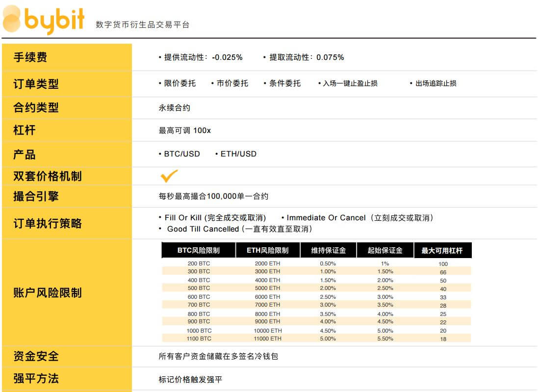Select the 强平方法 row label
This screenshot has width=539, height=392.
tap(36, 378)
